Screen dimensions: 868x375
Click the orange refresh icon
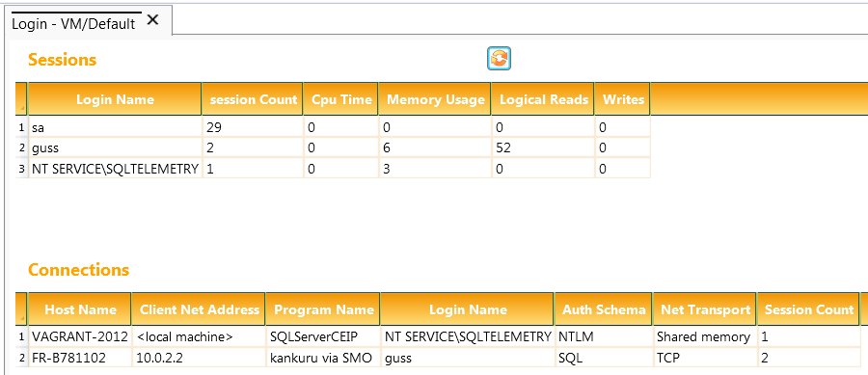point(499,58)
